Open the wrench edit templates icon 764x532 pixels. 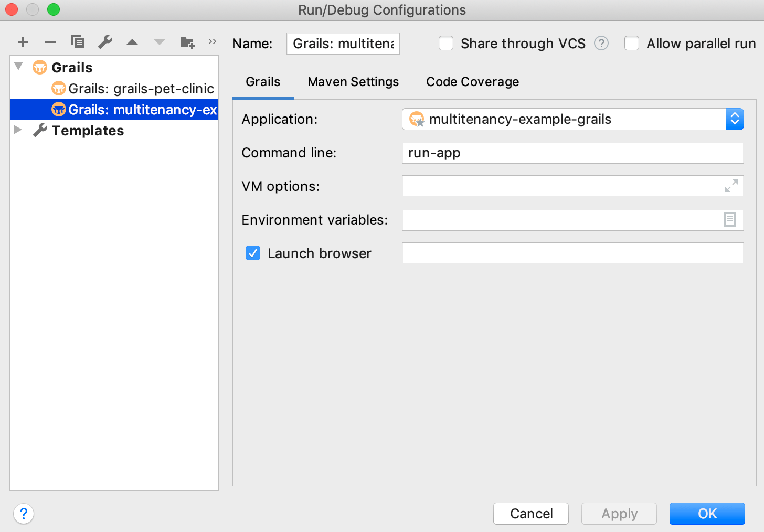click(x=105, y=42)
